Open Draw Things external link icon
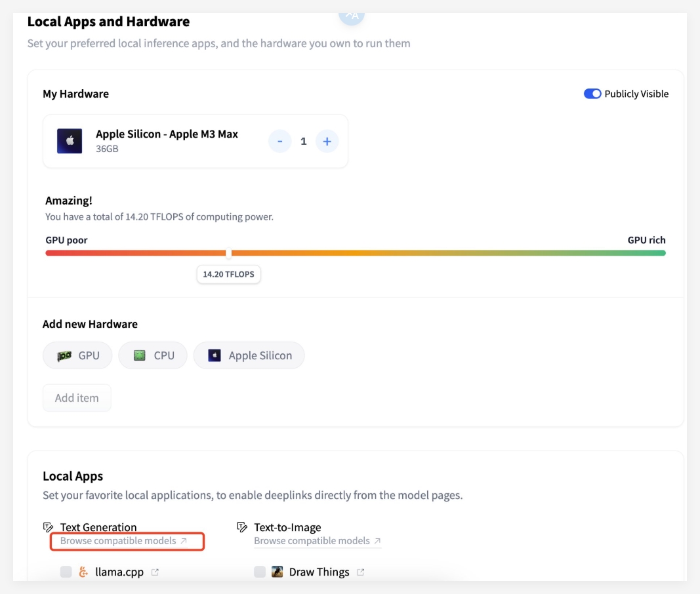700x594 pixels. click(x=360, y=572)
